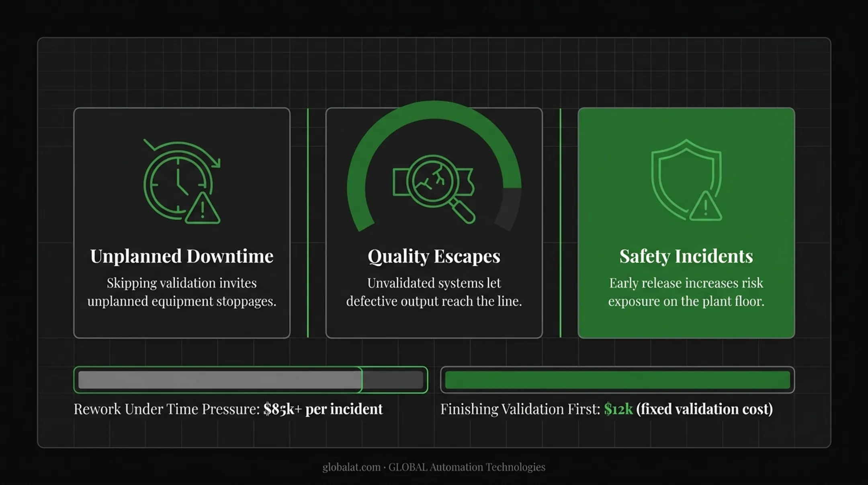Image resolution: width=868 pixels, height=485 pixels.
Task: Click text 'Skipping validation invites unplanned equipment stoppages.'
Action: pos(182,292)
